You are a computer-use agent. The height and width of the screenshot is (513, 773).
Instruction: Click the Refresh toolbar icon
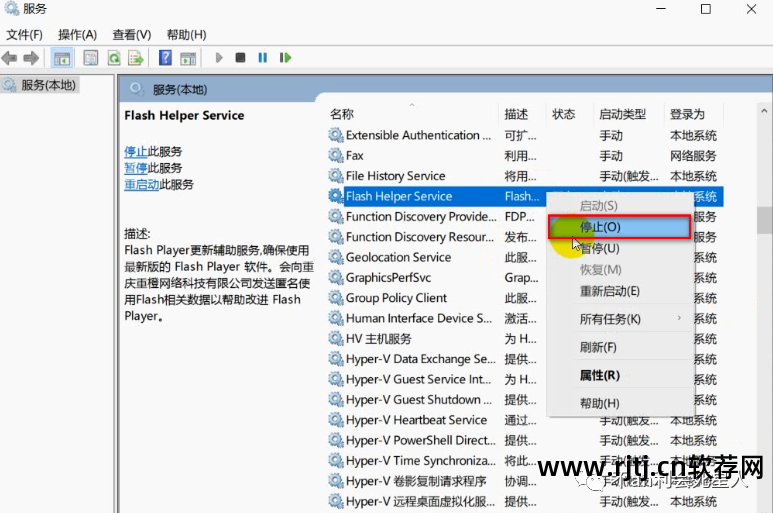(x=114, y=58)
